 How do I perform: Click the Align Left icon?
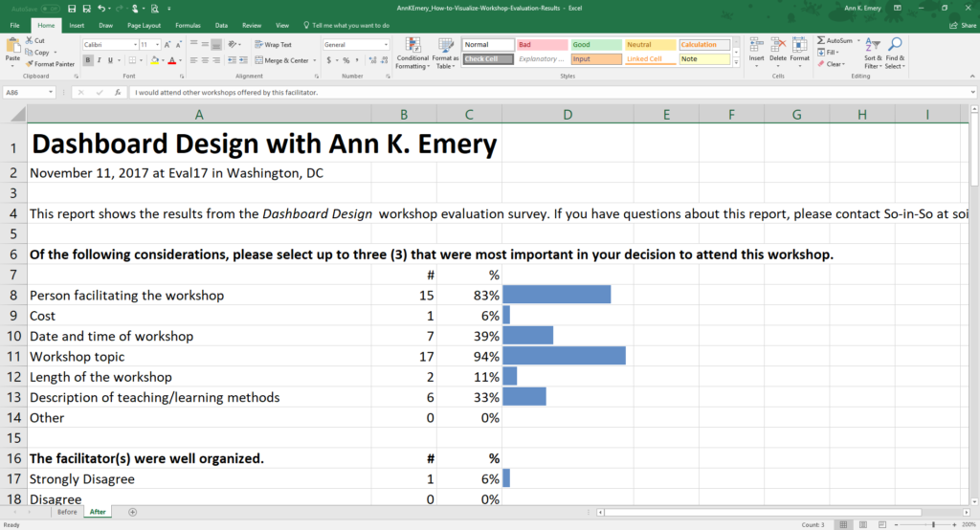tap(193, 60)
